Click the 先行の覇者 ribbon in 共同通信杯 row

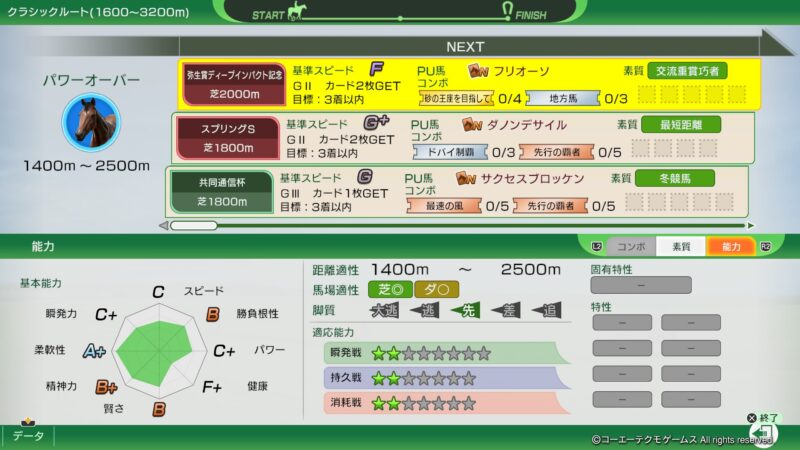(x=551, y=206)
